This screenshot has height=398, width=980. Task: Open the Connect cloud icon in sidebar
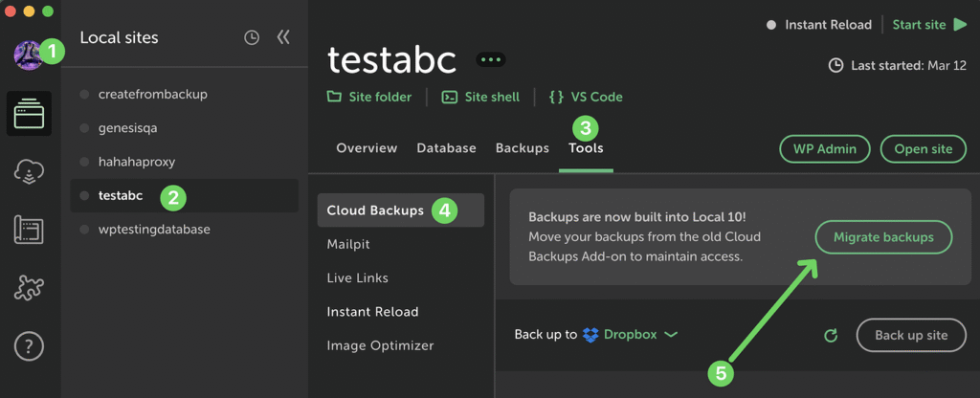click(x=30, y=172)
